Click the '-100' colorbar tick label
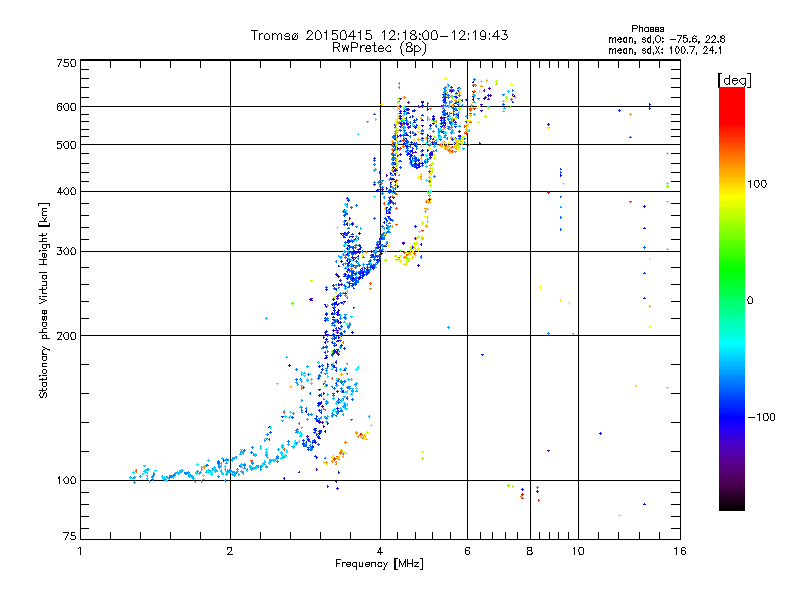 coord(761,417)
